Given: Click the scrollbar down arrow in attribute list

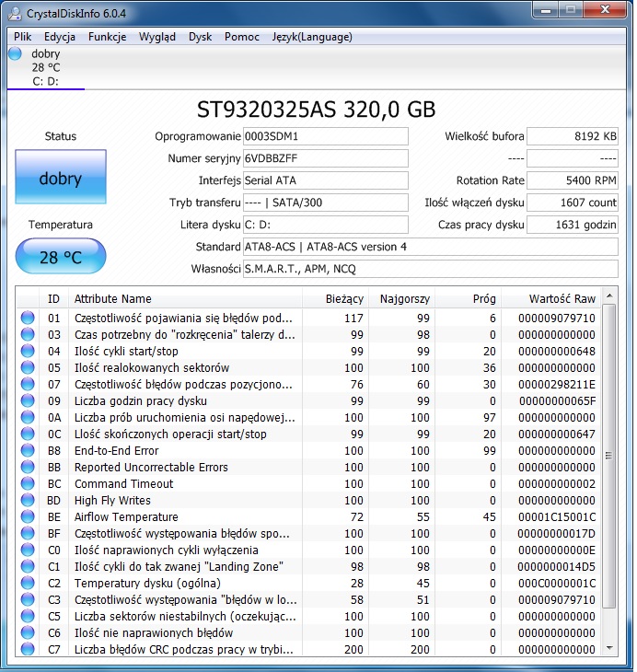Looking at the screenshot, I should point(609,648).
